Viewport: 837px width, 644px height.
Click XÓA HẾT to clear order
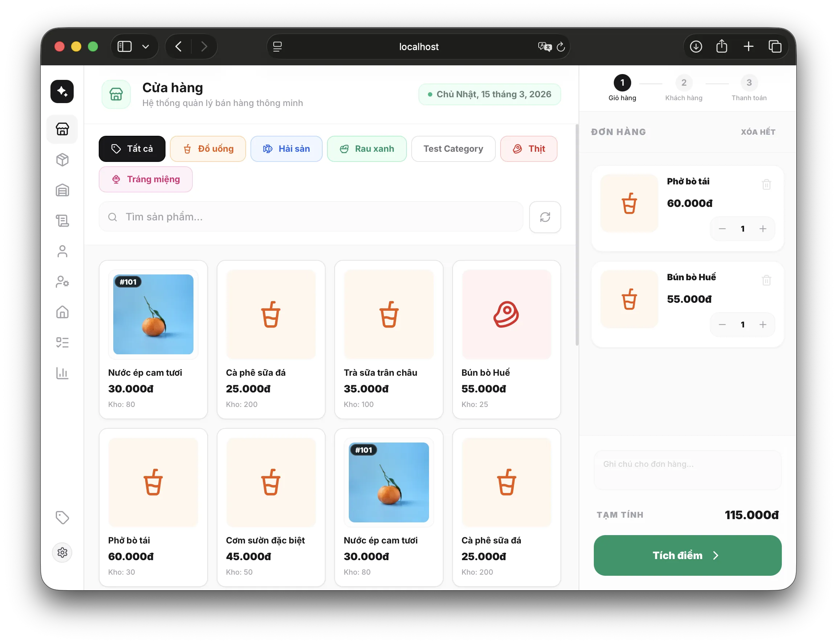click(x=758, y=132)
